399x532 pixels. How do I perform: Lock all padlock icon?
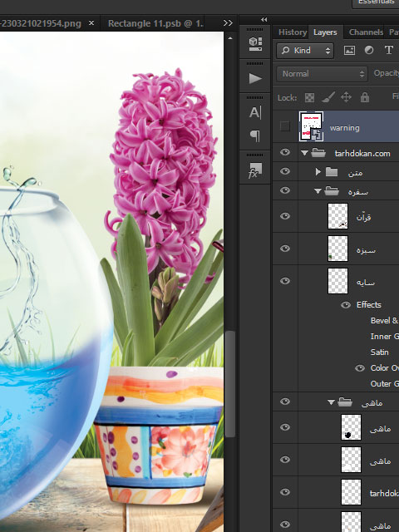pyautogui.click(x=365, y=97)
